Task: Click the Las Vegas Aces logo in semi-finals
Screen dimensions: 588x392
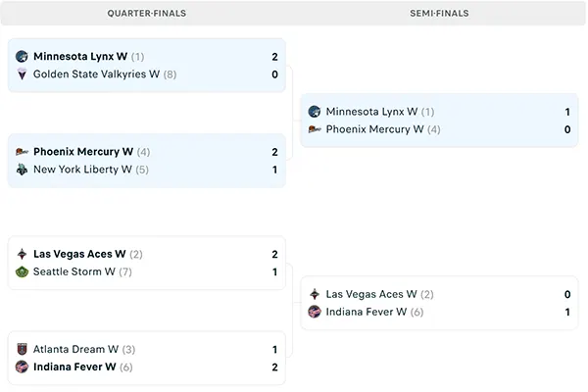Action: pyautogui.click(x=314, y=294)
